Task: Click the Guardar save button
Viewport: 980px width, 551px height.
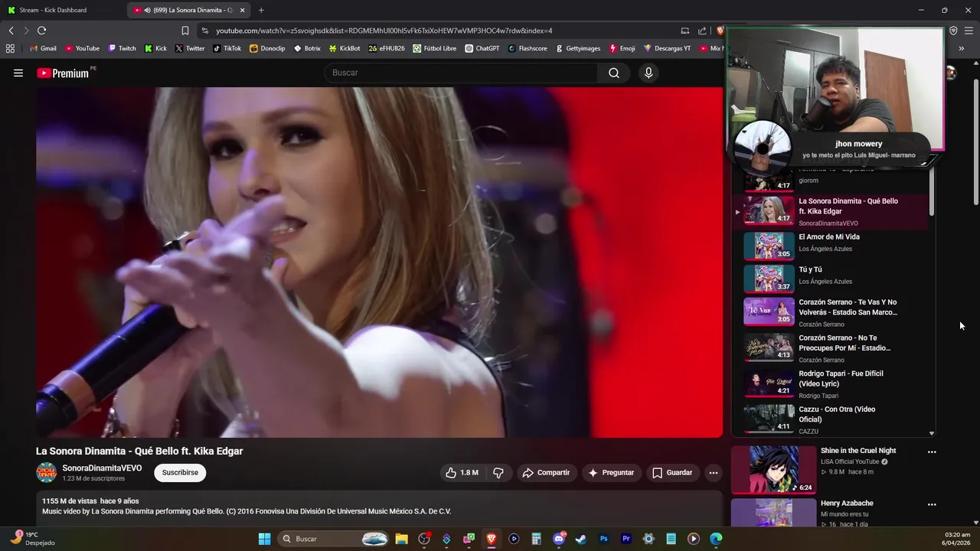Action: (x=672, y=473)
